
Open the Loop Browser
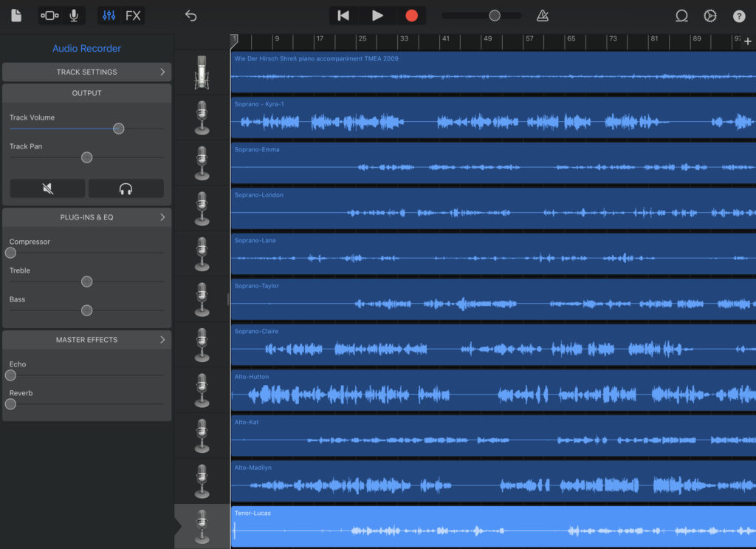tap(681, 16)
